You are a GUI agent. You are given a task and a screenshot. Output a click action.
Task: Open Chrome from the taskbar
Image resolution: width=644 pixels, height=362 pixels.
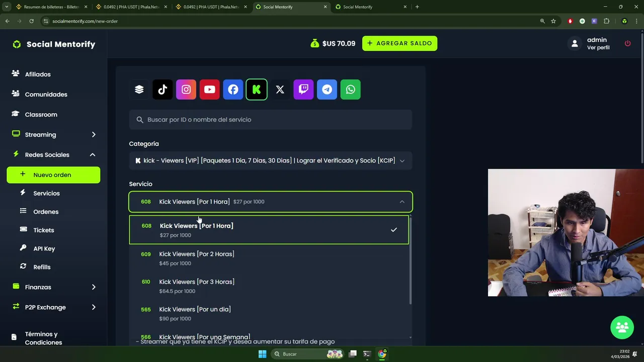pyautogui.click(x=382, y=354)
